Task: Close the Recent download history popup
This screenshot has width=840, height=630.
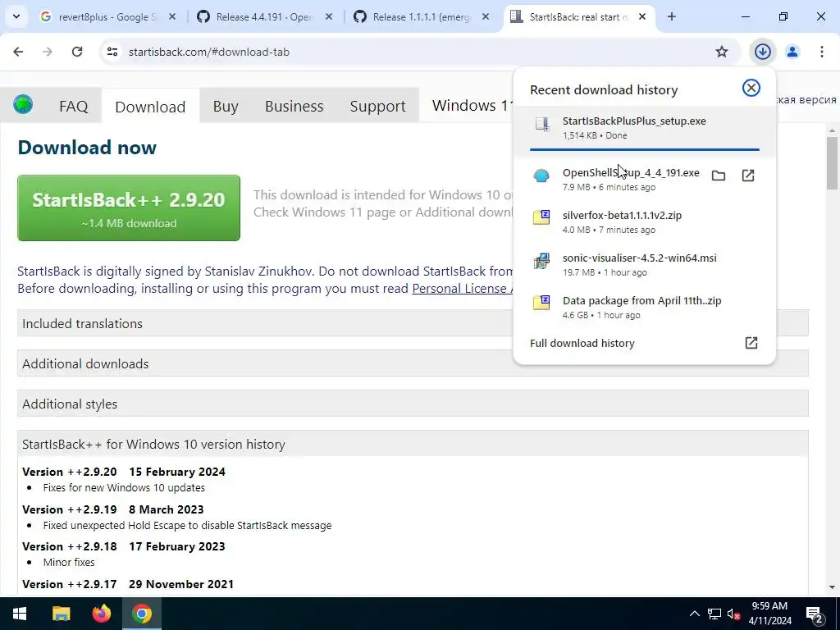Action: 751,88
